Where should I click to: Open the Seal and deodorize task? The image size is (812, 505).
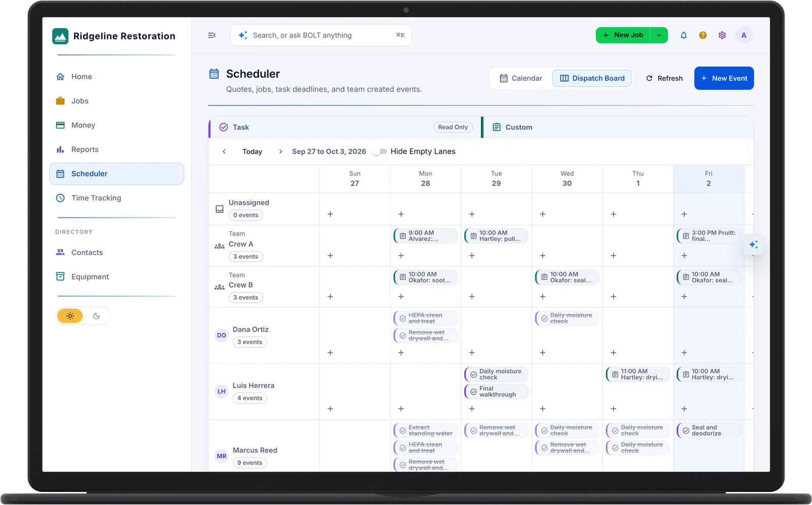coord(708,430)
